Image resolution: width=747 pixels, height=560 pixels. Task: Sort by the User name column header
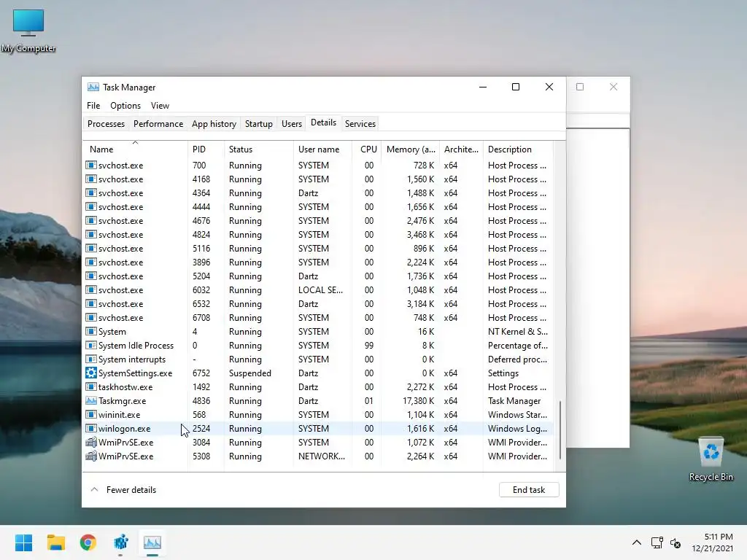pyautogui.click(x=322, y=149)
